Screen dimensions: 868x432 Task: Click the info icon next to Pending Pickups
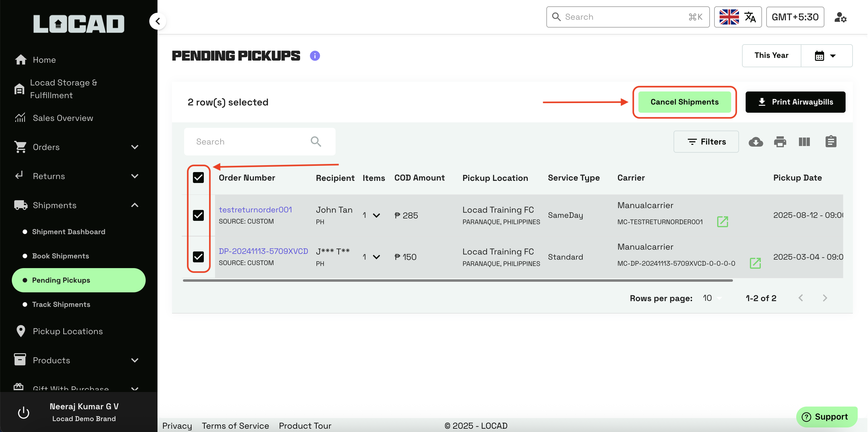point(315,56)
